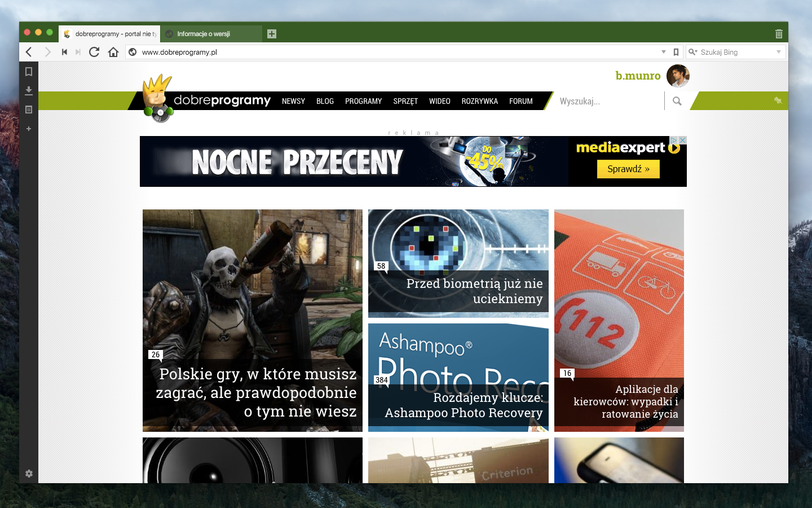Click the ad choices info icon
Image resolution: width=812 pixels, height=508 pixels.
coord(674,140)
